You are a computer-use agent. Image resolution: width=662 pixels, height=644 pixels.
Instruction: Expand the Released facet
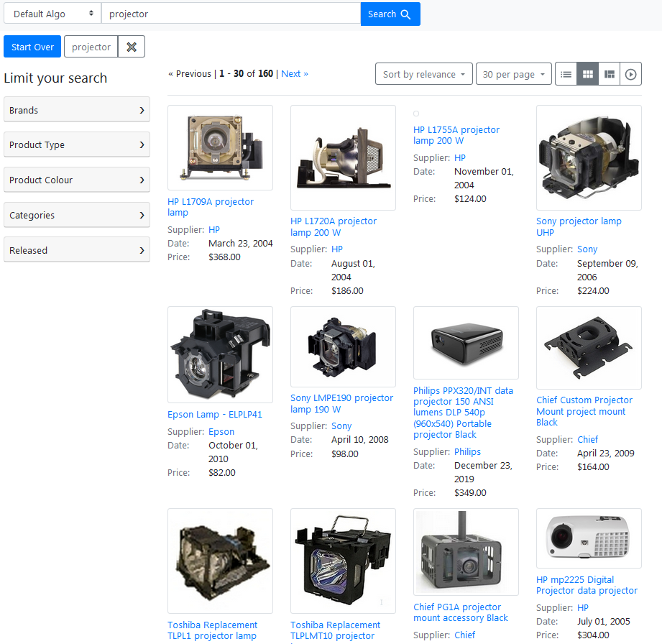pos(77,250)
